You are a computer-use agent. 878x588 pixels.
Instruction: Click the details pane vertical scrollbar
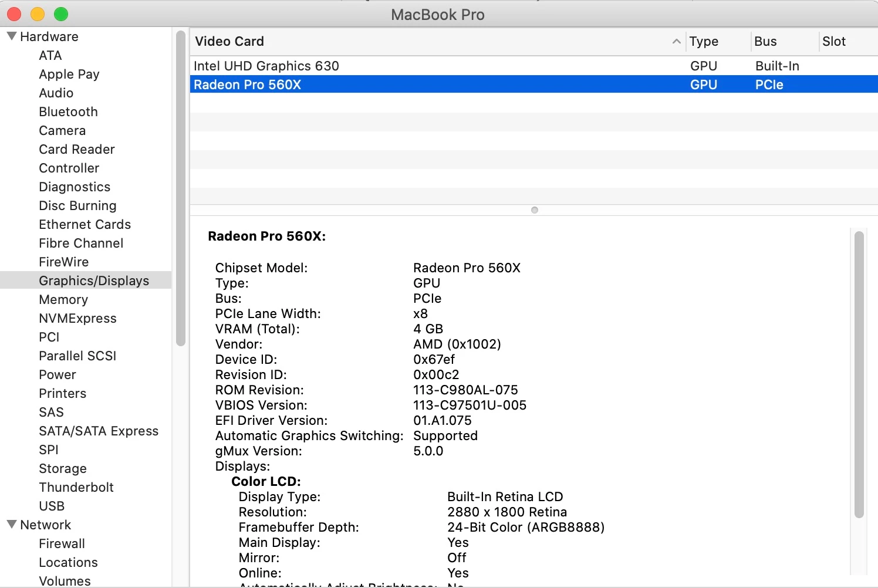(859, 374)
